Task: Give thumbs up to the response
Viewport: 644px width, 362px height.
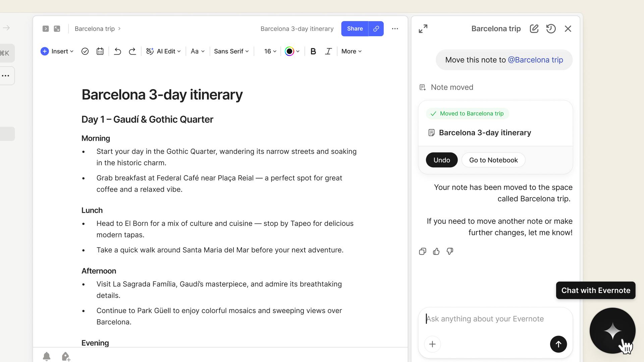Action: [x=436, y=251]
